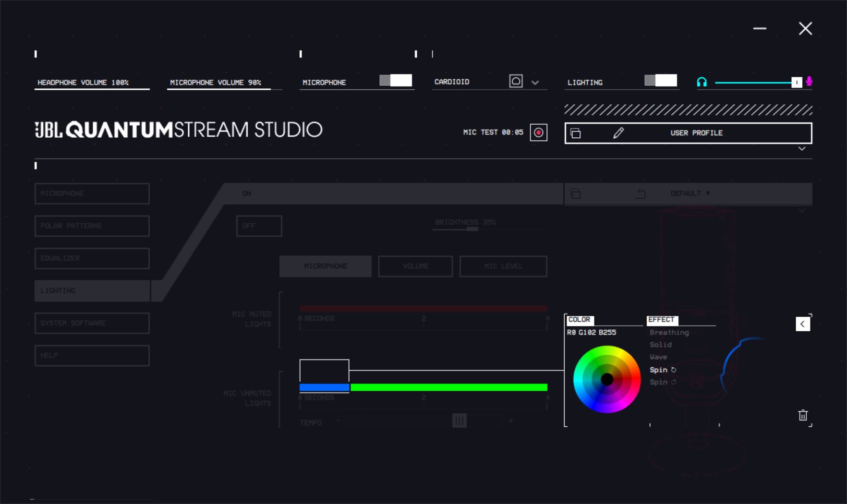Click the COLOR panel label
Viewport: 847px width, 504px height.
580,320
